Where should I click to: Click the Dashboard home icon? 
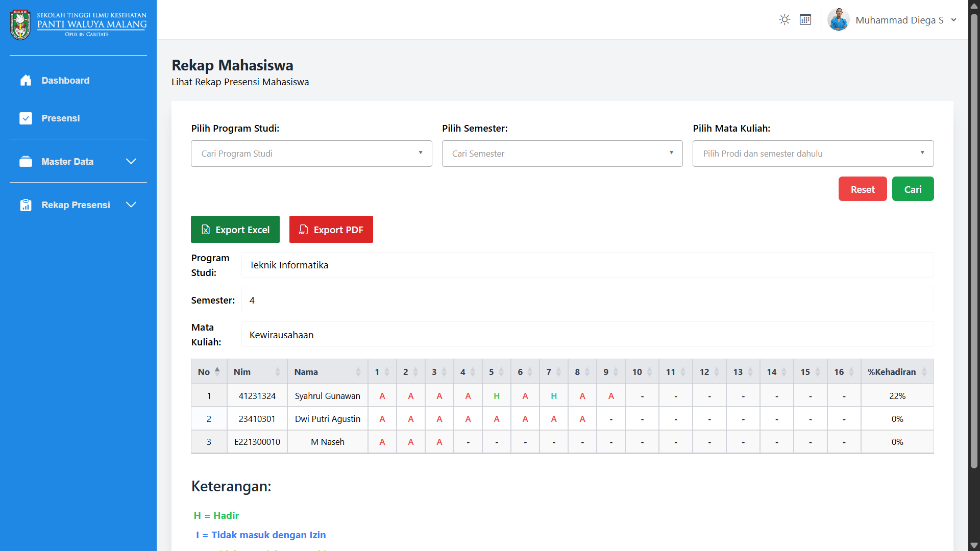pos(26,81)
